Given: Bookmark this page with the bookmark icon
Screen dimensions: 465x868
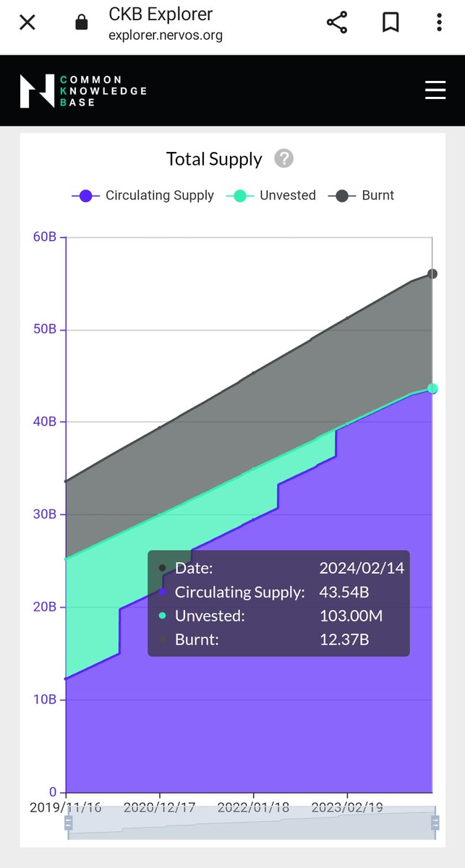Looking at the screenshot, I should (391, 22).
